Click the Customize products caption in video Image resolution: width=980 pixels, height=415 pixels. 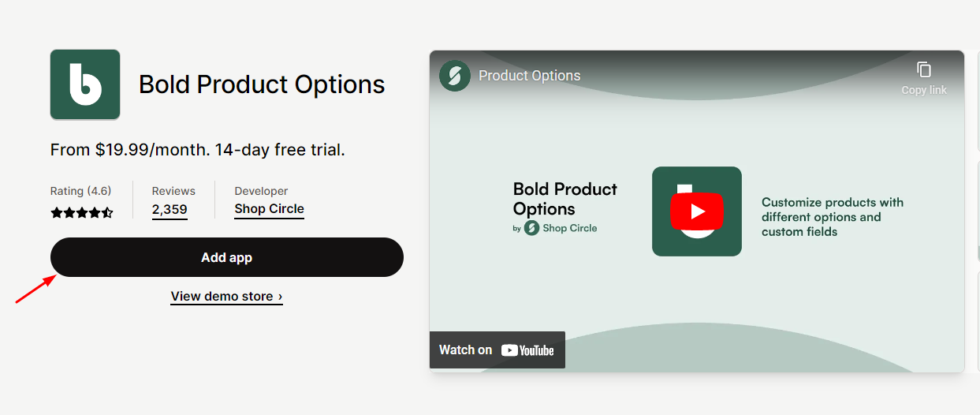(x=832, y=217)
